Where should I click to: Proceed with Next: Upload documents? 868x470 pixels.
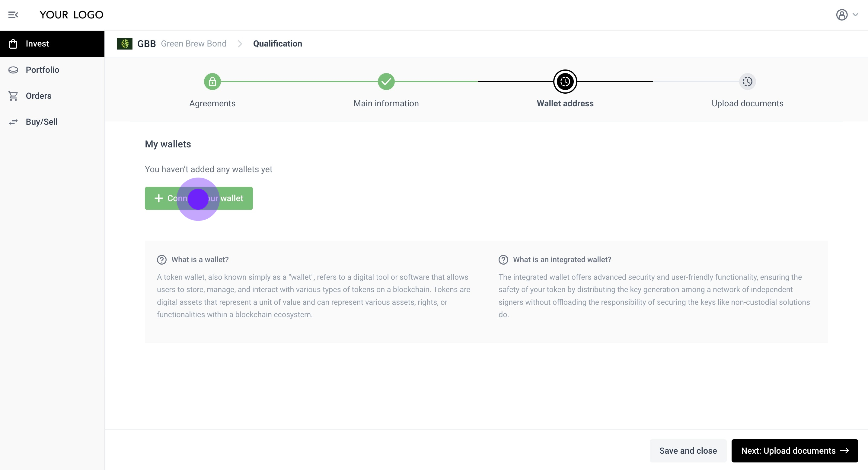pos(794,451)
